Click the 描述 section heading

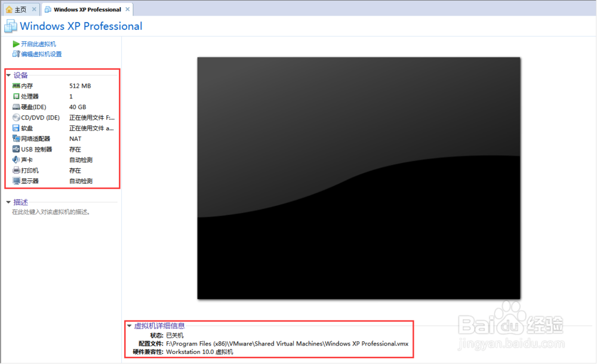pos(20,202)
